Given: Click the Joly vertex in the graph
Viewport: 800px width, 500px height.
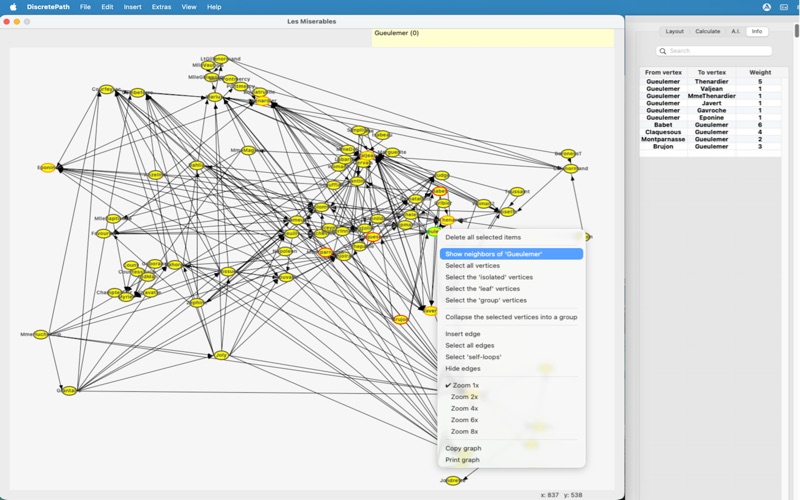Looking at the screenshot, I should click(x=221, y=355).
